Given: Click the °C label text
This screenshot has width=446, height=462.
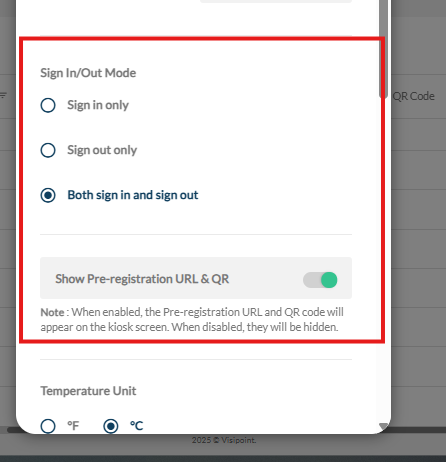Looking at the screenshot, I should click(136, 426).
